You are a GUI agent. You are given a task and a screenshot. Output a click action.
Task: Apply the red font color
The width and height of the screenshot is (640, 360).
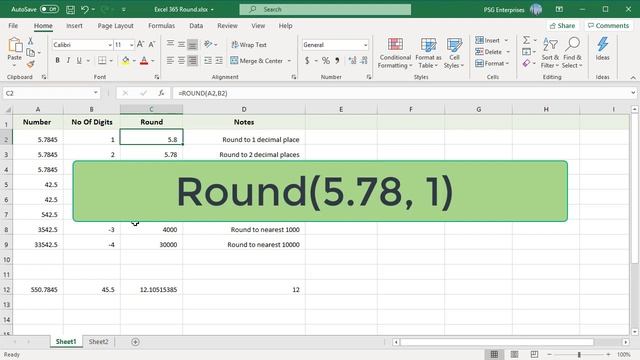click(144, 61)
